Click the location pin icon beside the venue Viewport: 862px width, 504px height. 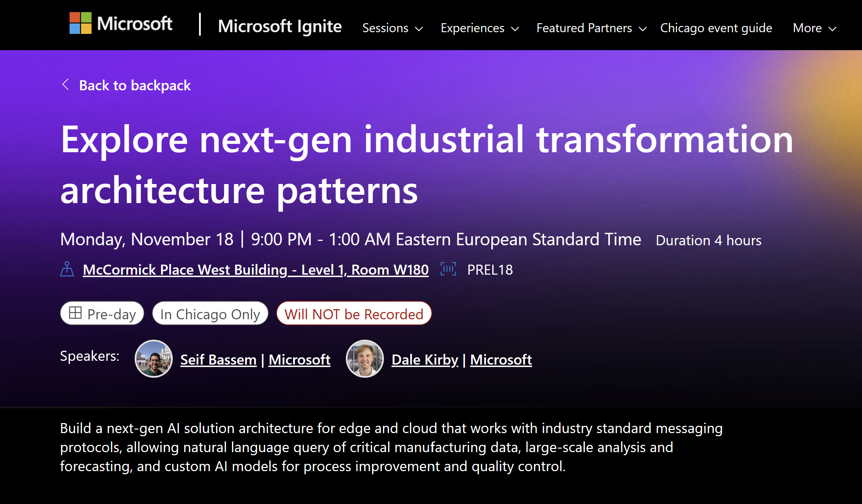coord(68,269)
